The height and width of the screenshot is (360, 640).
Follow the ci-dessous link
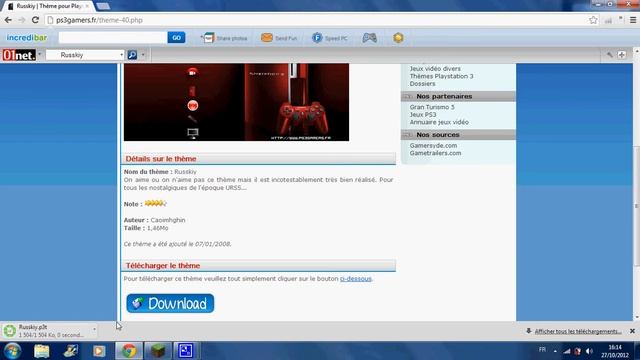[356, 279]
